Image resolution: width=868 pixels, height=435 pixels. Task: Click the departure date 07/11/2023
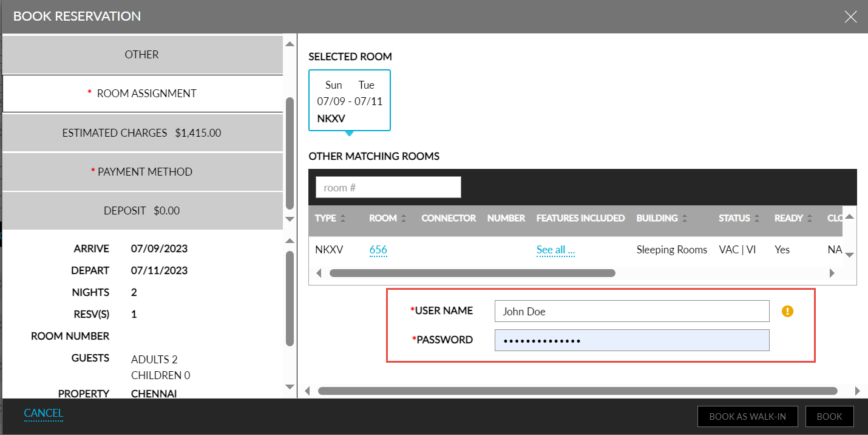pyautogui.click(x=159, y=270)
